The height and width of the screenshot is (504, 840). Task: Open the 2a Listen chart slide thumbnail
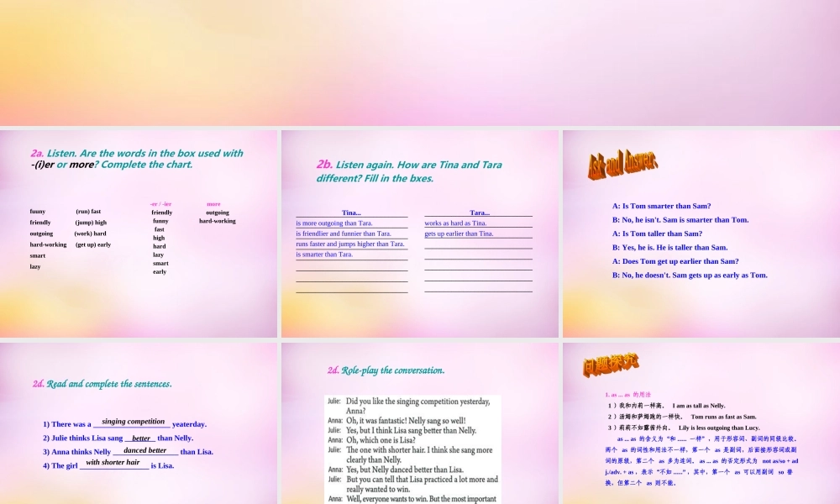click(139, 234)
